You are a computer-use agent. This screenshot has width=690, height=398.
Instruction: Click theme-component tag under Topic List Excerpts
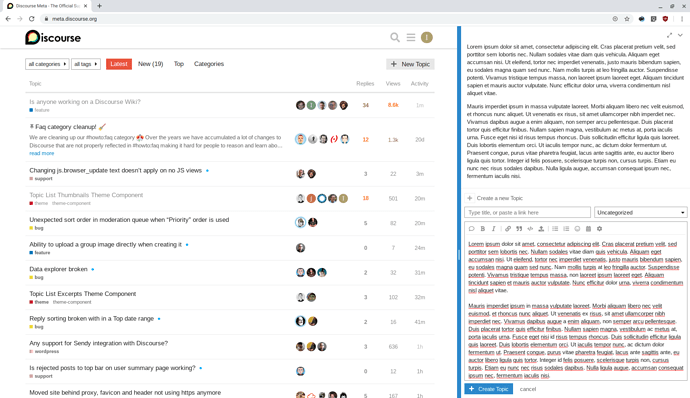pos(72,302)
